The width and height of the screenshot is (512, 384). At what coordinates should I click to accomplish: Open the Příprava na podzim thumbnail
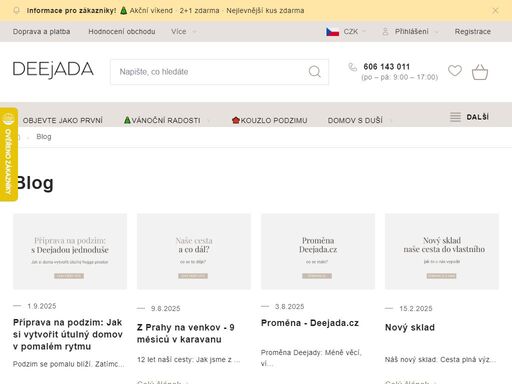(70, 252)
